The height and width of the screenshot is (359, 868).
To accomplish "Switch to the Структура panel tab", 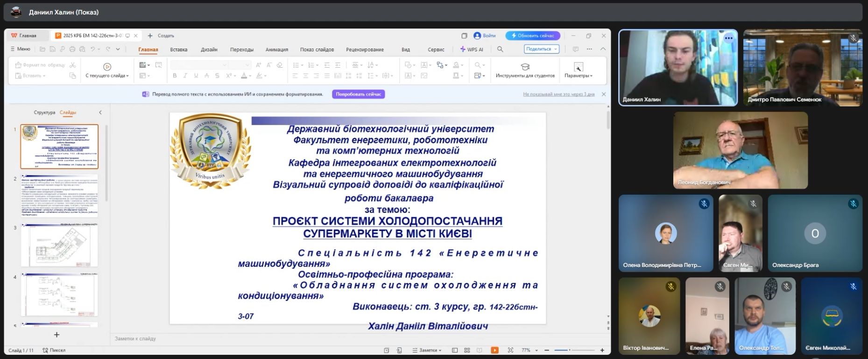I will (x=44, y=113).
